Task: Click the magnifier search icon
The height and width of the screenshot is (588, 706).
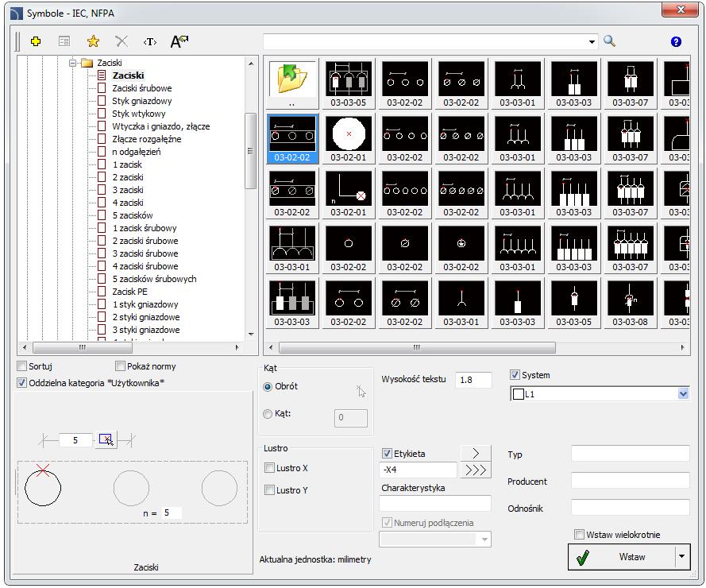Action: [x=609, y=41]
